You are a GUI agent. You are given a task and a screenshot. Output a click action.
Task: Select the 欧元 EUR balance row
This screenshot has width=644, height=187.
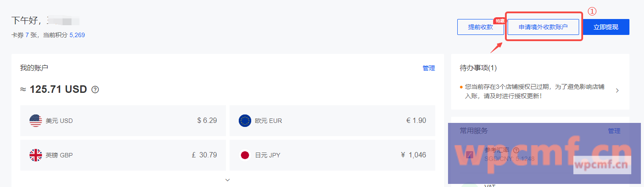point(332,120)
